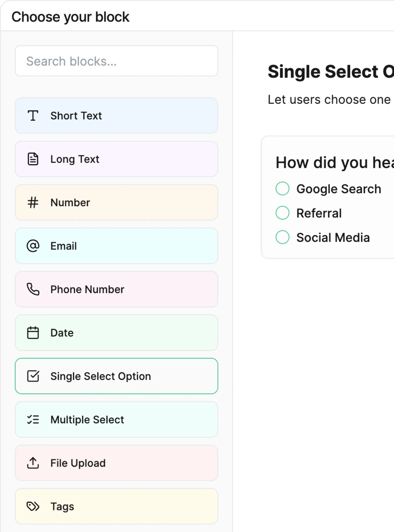The height and width of the screenshot is (532, 394).
Task: Click the Tags label icon
Action: pyautogui.click(x=33, y=507)
